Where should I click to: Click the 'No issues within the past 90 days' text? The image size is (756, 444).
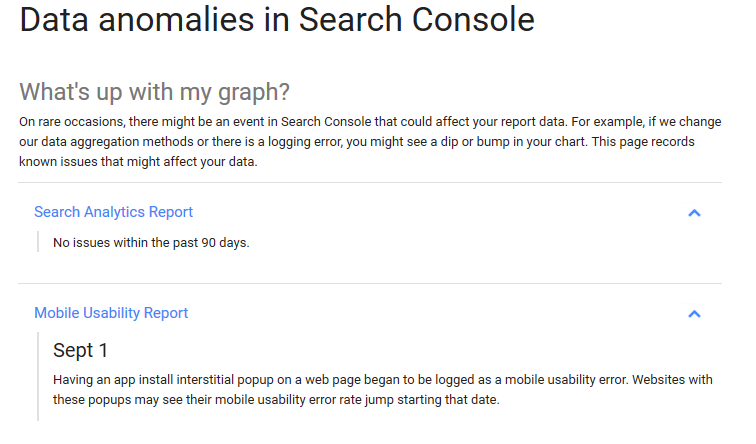[151, 242]
